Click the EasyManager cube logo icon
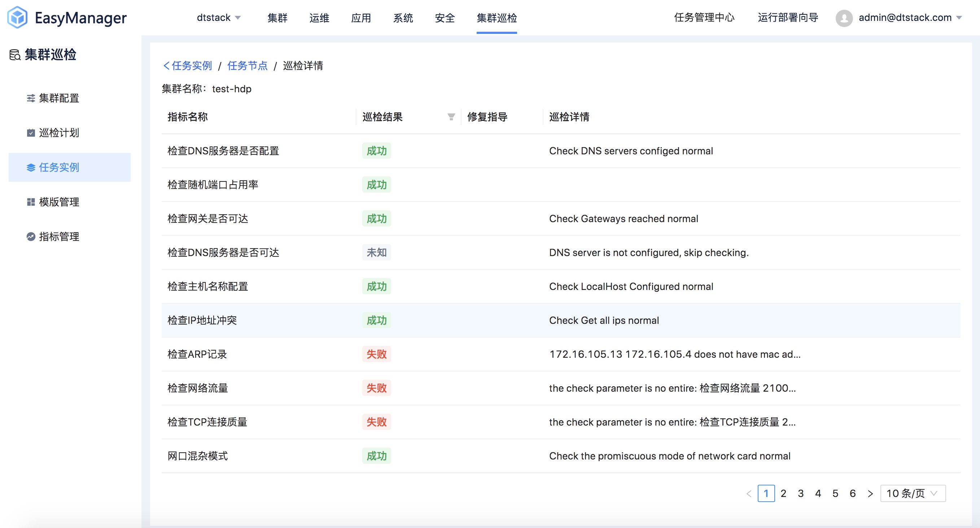This screenshot has width=980, height=528. point(17,17)
